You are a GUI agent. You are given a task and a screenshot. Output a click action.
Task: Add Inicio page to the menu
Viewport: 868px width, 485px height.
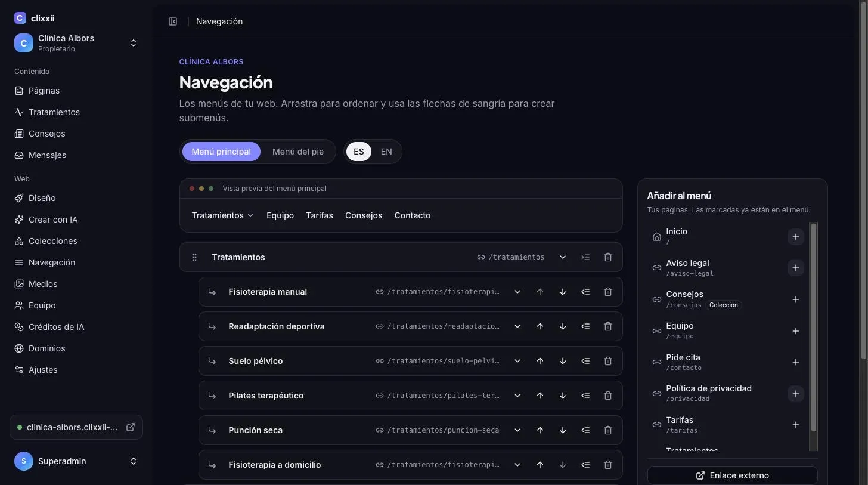pos(795,237)
